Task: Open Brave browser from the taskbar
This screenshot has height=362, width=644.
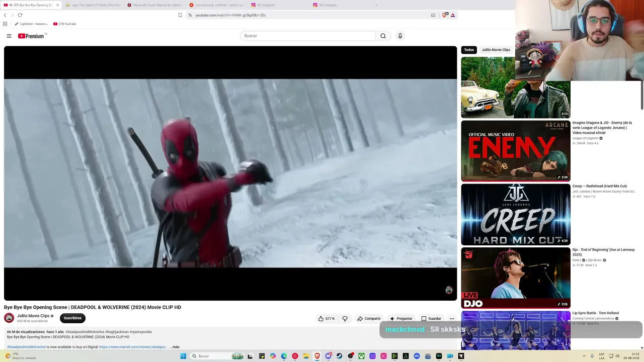Action: 317,356
